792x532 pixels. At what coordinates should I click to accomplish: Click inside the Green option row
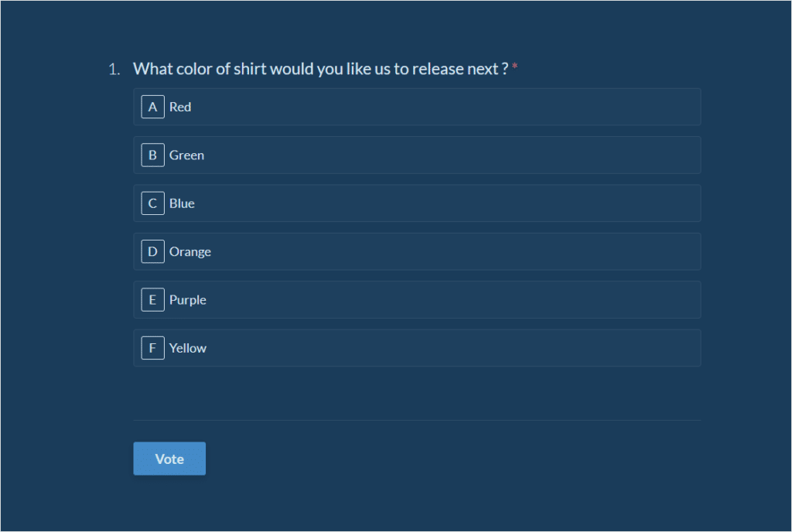418,155
